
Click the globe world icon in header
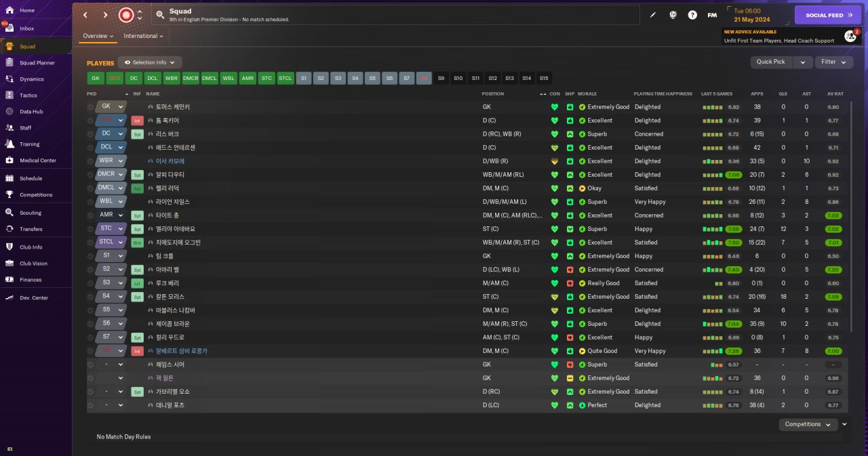click(673, 15)
